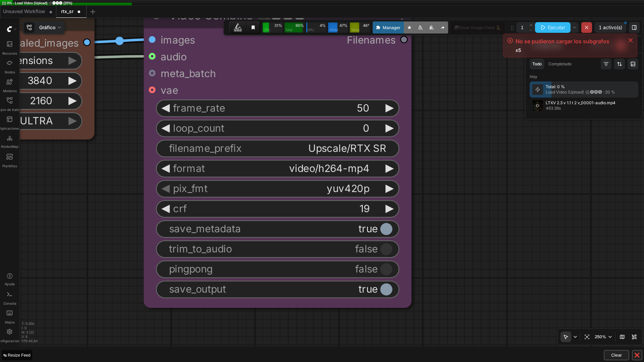Screen dimensions: 644x362
Task: Click the boat-shaped icon in toolbar
Action: click(x=238, y=27)
